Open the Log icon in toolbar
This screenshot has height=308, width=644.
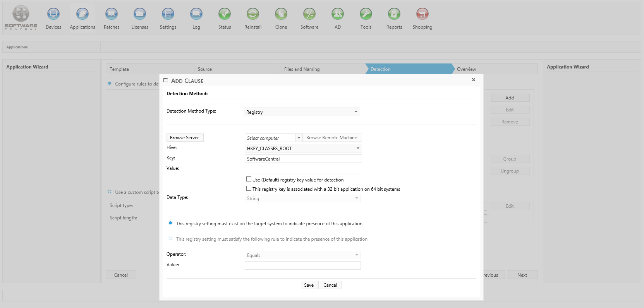pos(196,14)
